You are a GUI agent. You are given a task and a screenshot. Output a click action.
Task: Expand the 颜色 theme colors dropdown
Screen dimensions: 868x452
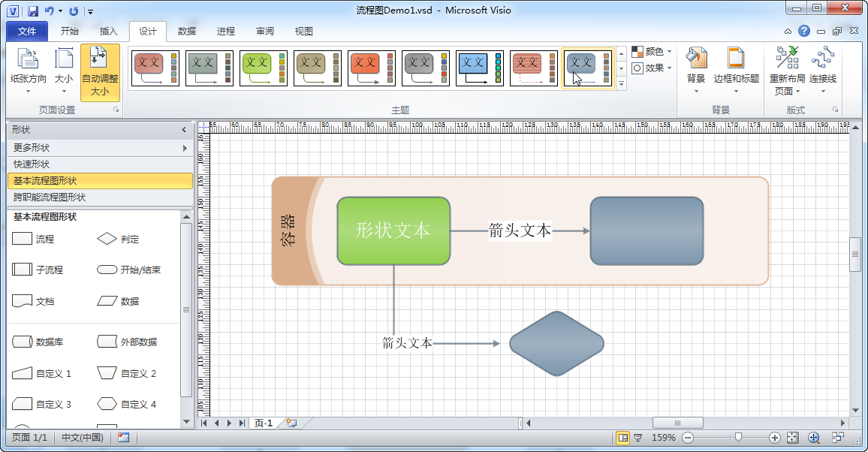point(651,52)
